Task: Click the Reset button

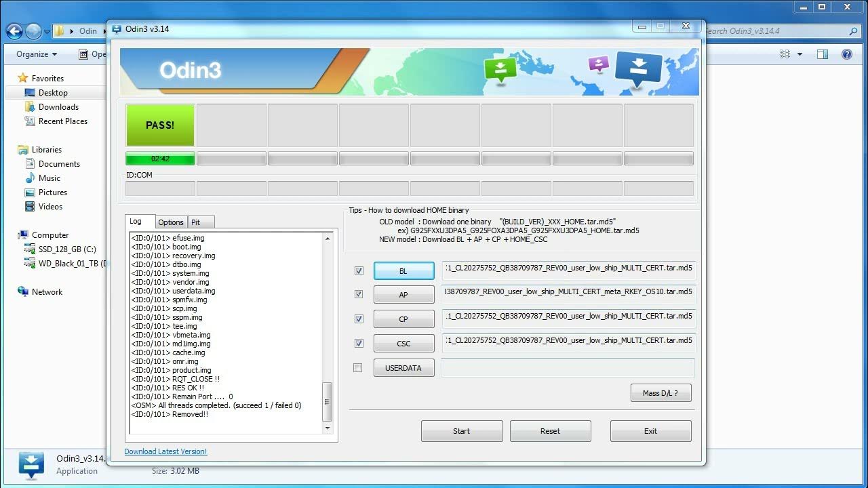Action: (x=550, y=431)
